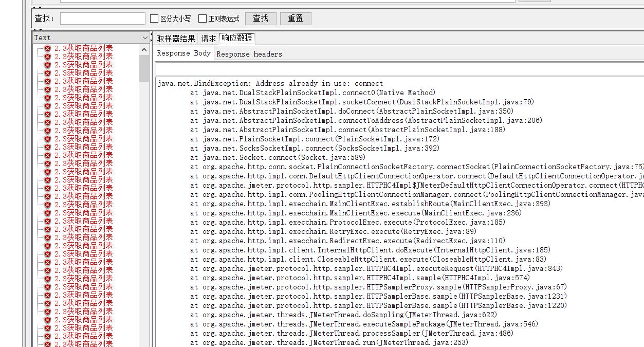Screen dimensions: 644x347
Task: Select the 响应数据 tab
Action: (x=236, y=38)
